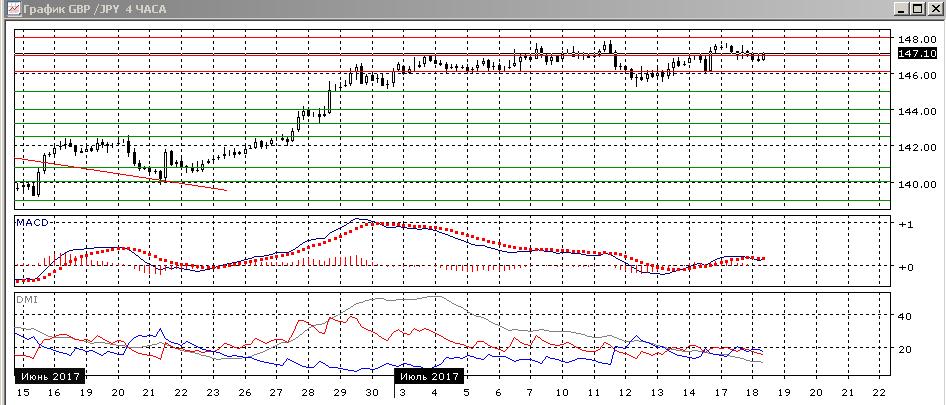The width and height of the screenshot is (946, 405).
Task: Click the current price label 147.10
Action: pos(917,54)
